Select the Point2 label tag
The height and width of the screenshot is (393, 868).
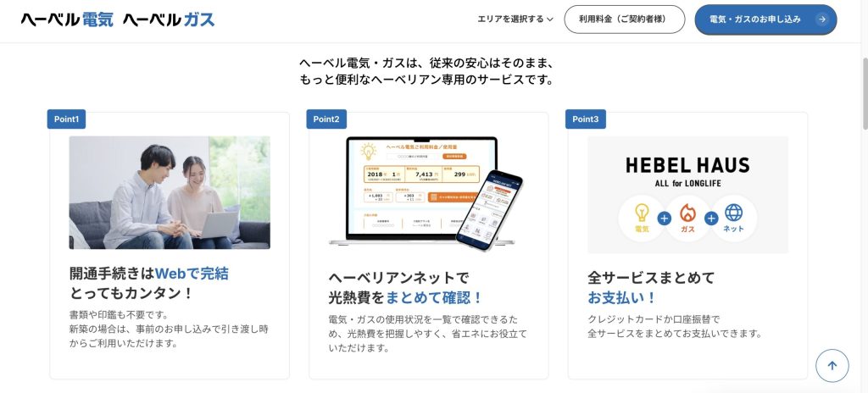point(326,119)
